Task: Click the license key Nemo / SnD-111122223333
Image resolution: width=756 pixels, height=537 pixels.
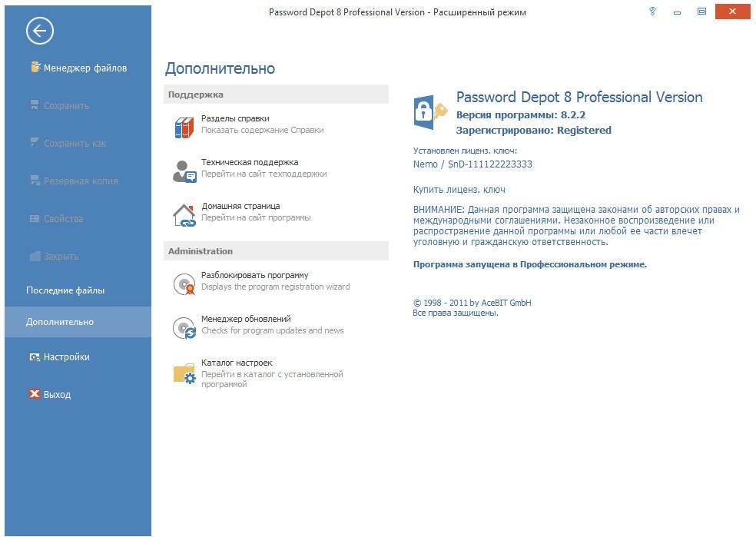Action: click(x=472, y=164)
